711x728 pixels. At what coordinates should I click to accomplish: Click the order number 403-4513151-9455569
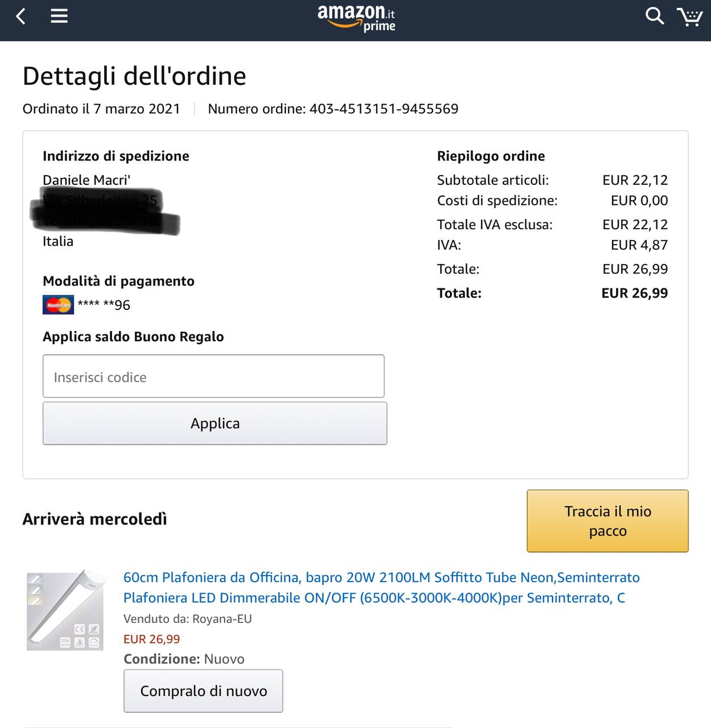383,109
